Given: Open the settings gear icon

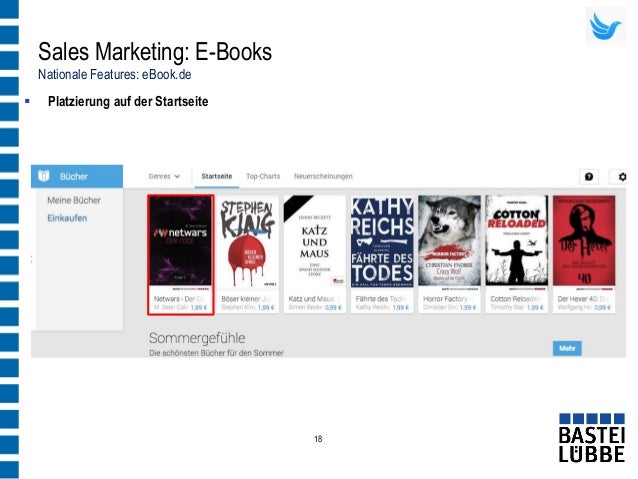Looking at the screenshot, I should 622,177.
